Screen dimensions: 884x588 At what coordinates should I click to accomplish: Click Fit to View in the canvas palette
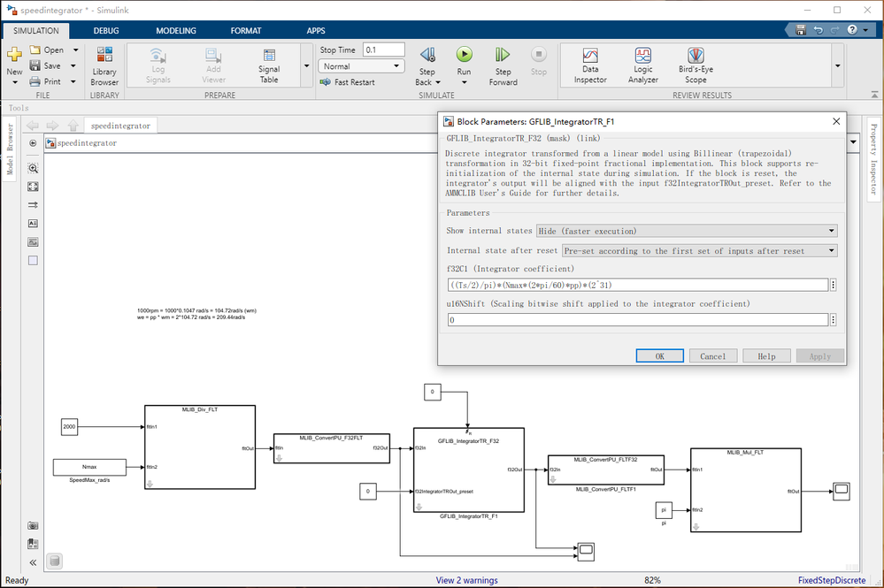pyautogui.click(x=34, y=187)
